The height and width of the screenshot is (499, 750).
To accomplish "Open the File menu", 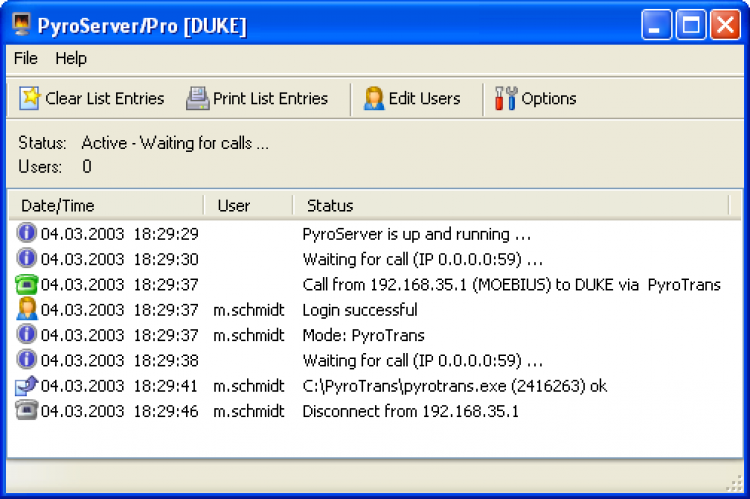I will (x=26, y=59).
